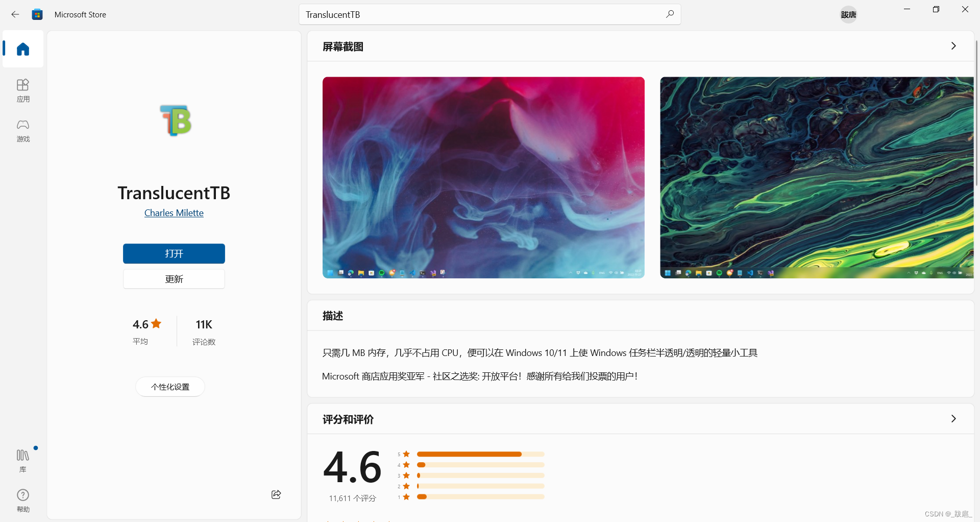Open the first TranslucentTB screenshot
The width and height of the screenshot is (980, 522).
click(x=483, y=177)
